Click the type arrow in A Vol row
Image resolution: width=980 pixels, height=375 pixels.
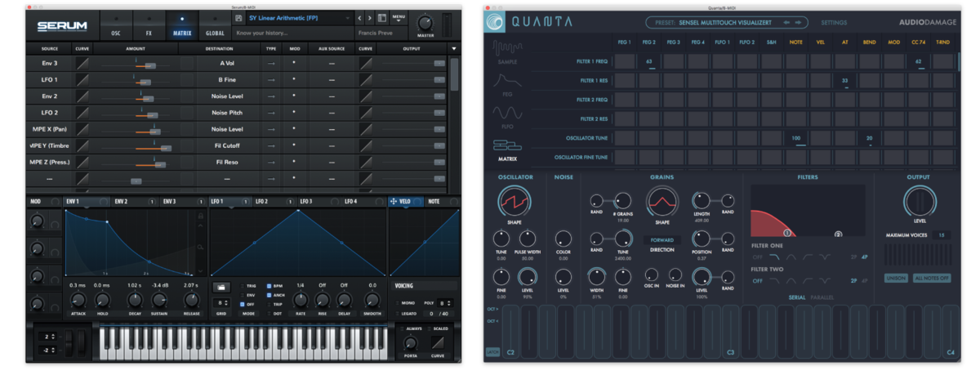[271, 63]
